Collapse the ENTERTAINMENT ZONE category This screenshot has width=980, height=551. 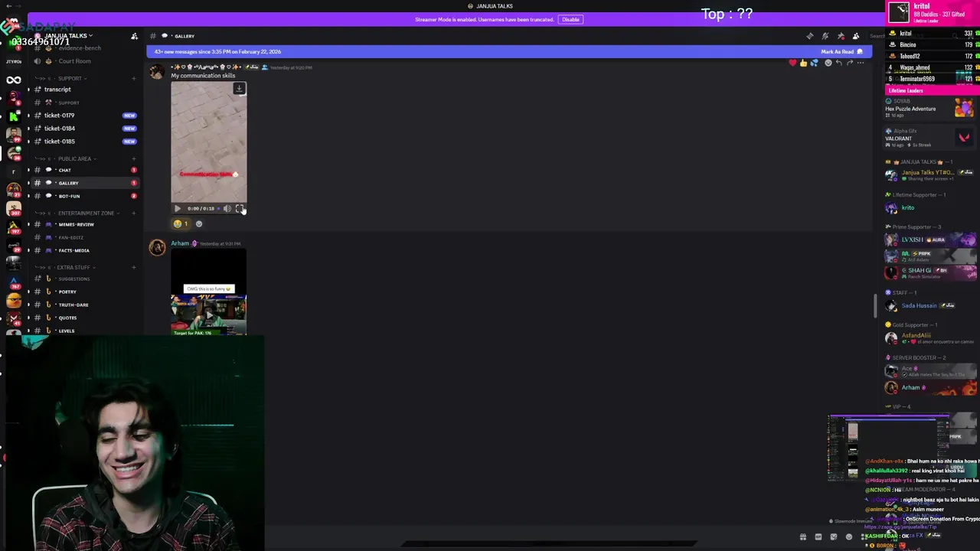coord(86,213)
